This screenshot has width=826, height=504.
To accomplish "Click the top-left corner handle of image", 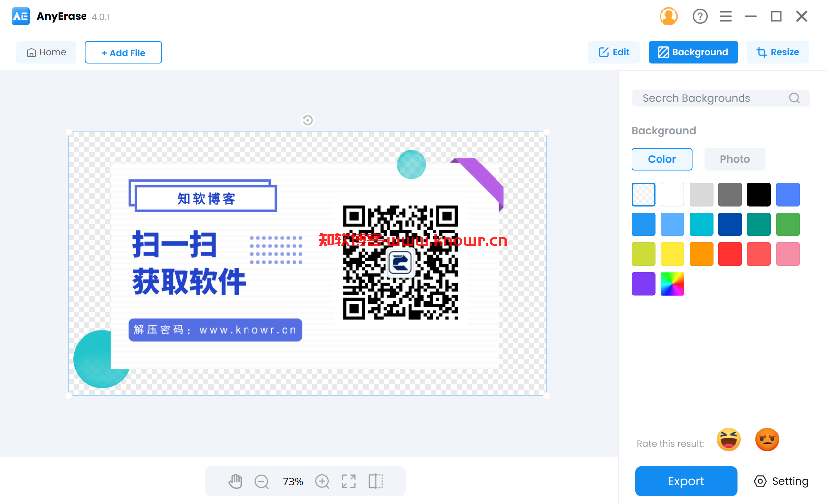I will (x=69, y=132).
